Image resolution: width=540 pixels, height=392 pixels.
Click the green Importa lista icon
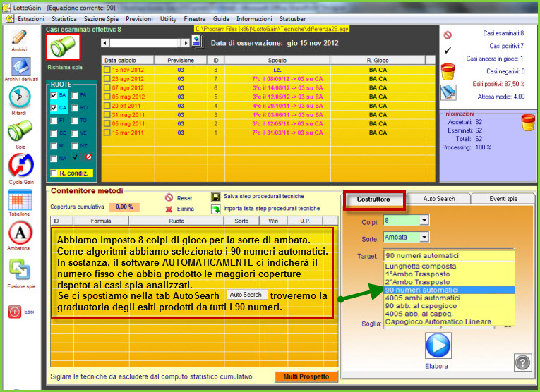tap(216, 209)
